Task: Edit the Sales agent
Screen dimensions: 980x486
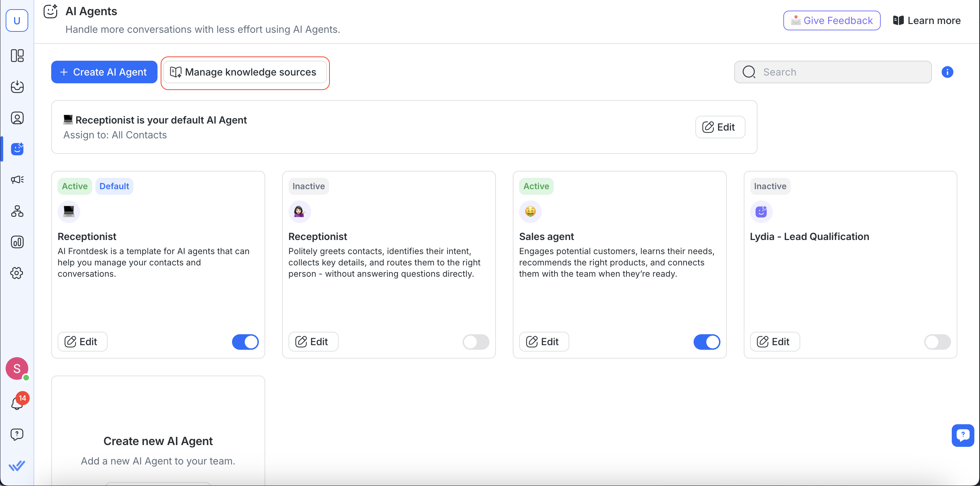Action: click(x=544, y=342)
